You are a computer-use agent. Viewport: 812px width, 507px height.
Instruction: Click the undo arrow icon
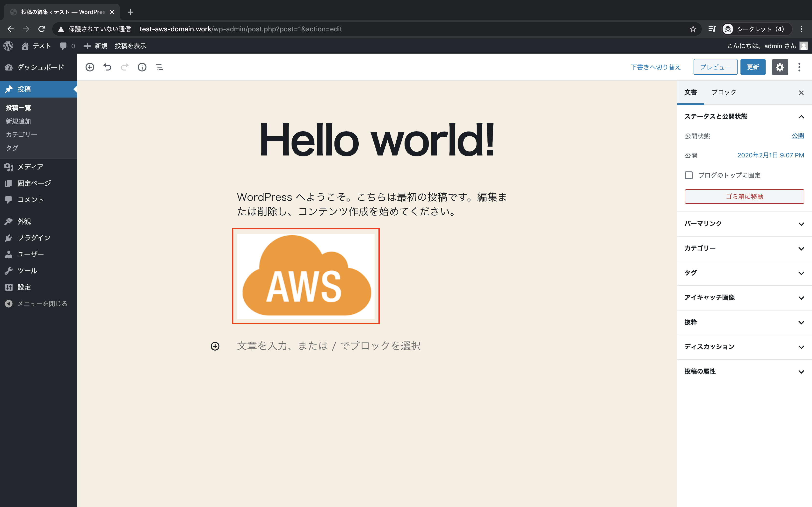point(107,67)
